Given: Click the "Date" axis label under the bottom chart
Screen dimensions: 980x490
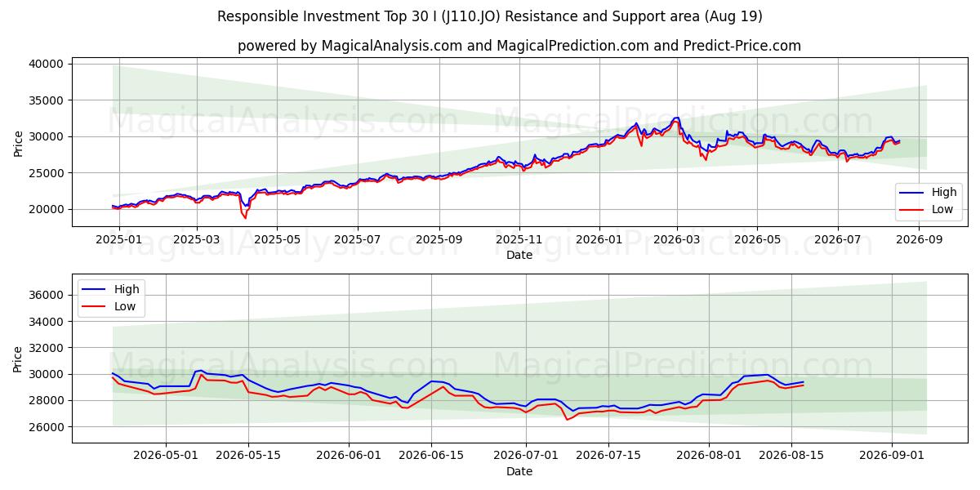Looking at the screenshot, I should [519, 471].
